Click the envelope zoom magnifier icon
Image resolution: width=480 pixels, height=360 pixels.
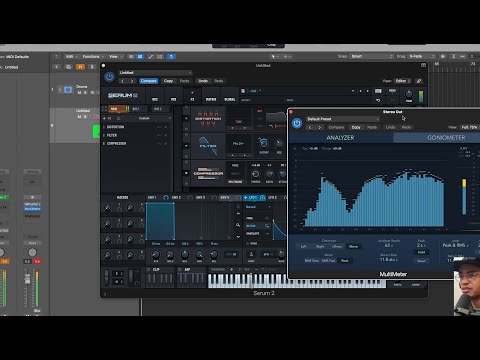pyautogui.click(x=238, y=225)
